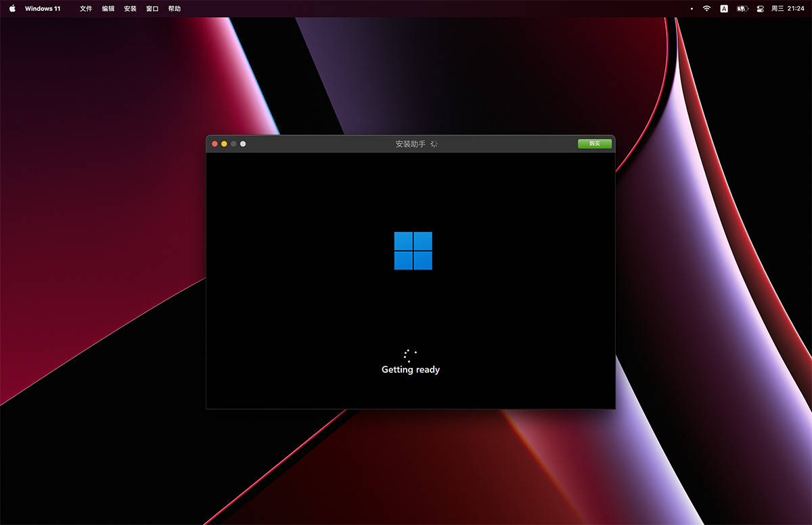The image size is (812, 525).
Task: Open the Windows 11 app menu
Action: (x=43, y=9)
